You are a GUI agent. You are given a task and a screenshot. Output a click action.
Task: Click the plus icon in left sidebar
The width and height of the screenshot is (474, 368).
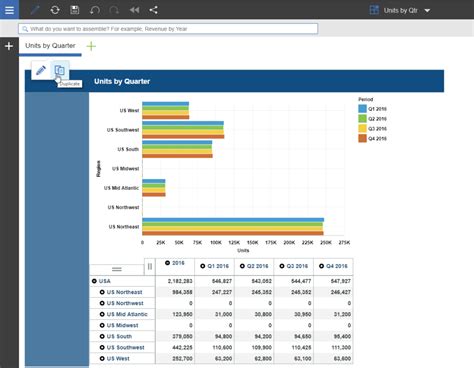[9, 46]
